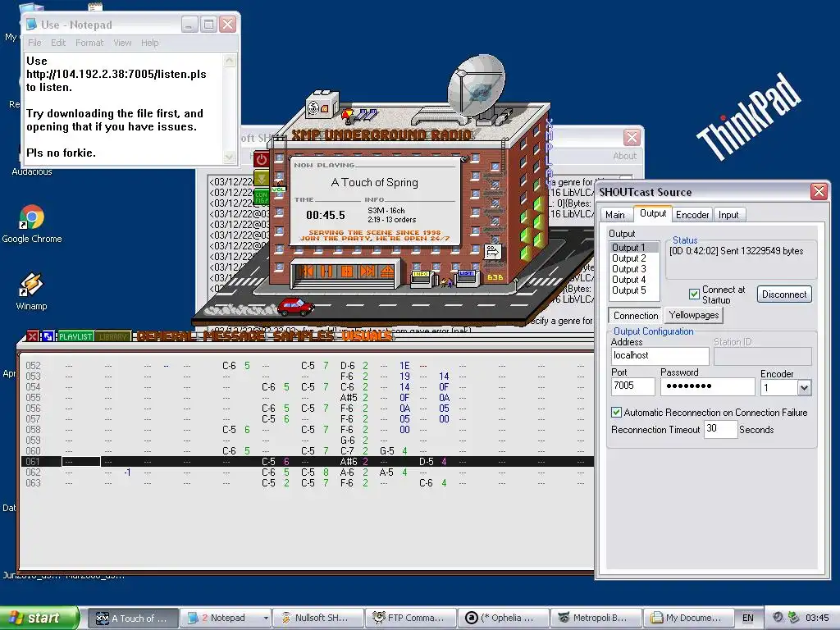
Task: Click the red power button on XMPlay skin
Action: pyautogui.click(x=262, y=160)
